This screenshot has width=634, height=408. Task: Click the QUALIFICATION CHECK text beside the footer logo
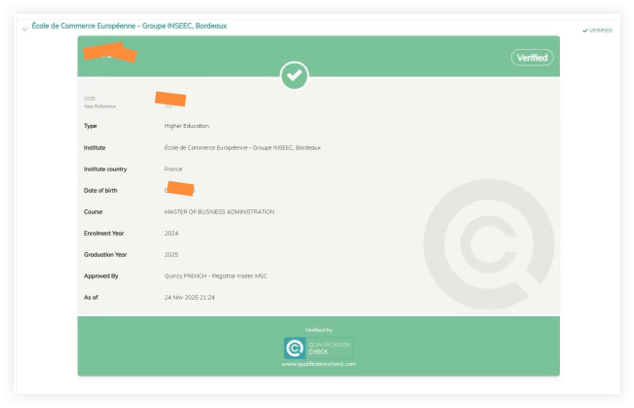(329, 348)
